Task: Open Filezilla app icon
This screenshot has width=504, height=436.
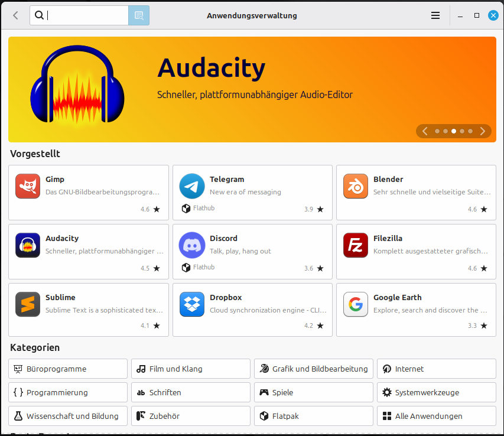Action: click(x=356, y=245)
